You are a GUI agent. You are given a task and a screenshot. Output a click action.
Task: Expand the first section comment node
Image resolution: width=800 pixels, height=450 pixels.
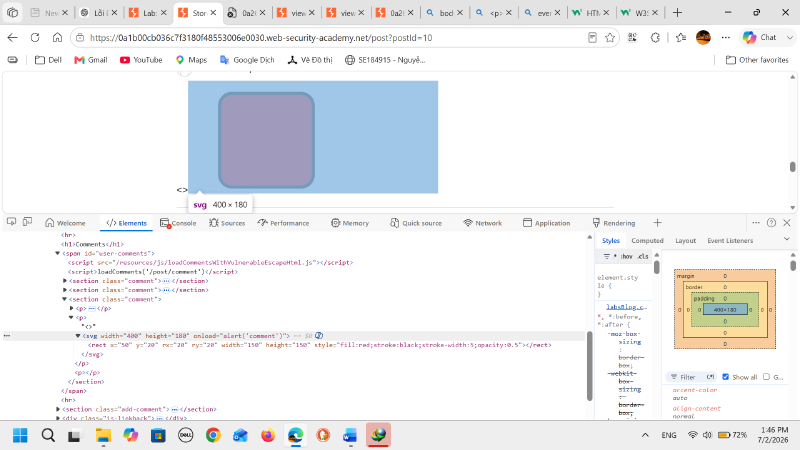coord(65,281)
